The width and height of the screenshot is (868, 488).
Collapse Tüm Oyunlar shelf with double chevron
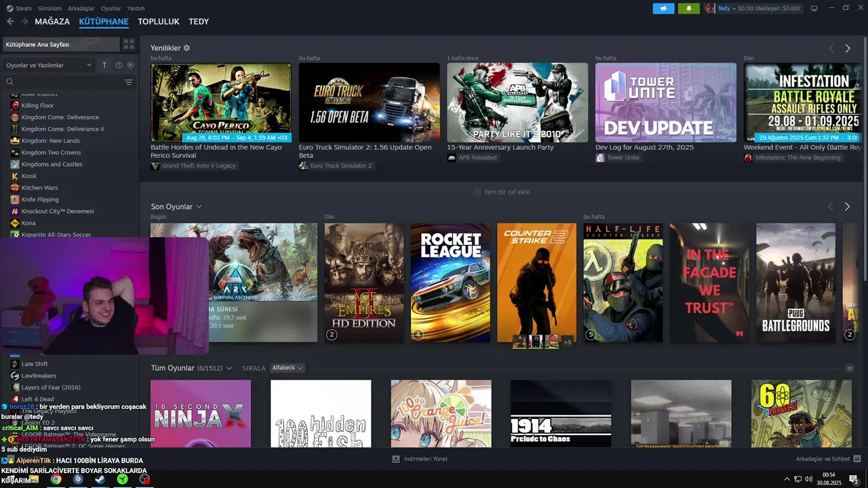pos(850,368)
